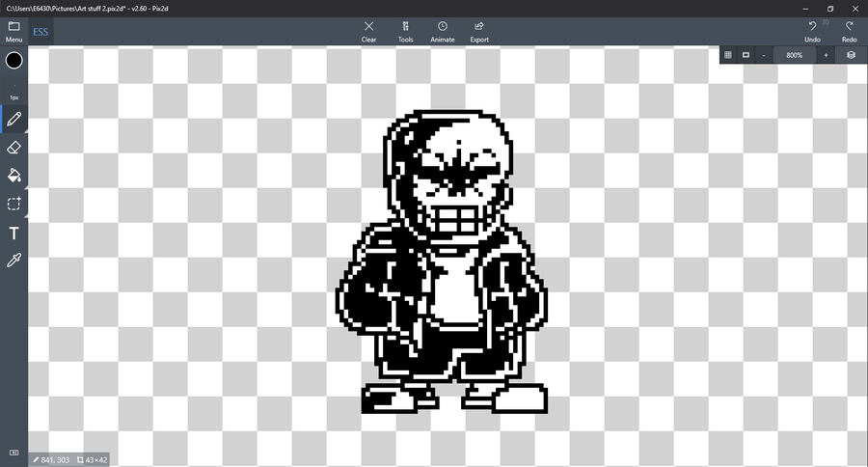868x467 pixels.
Task: Redo the last undone action
Action: click(849, 32)
